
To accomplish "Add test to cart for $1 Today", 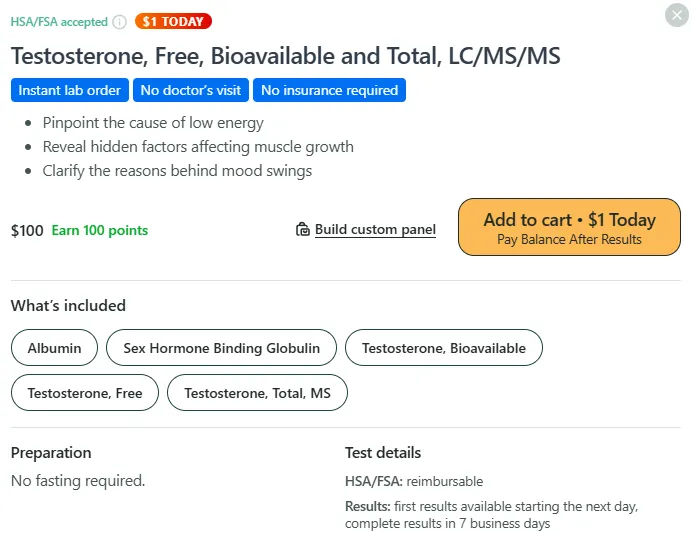I will [569, 227].
